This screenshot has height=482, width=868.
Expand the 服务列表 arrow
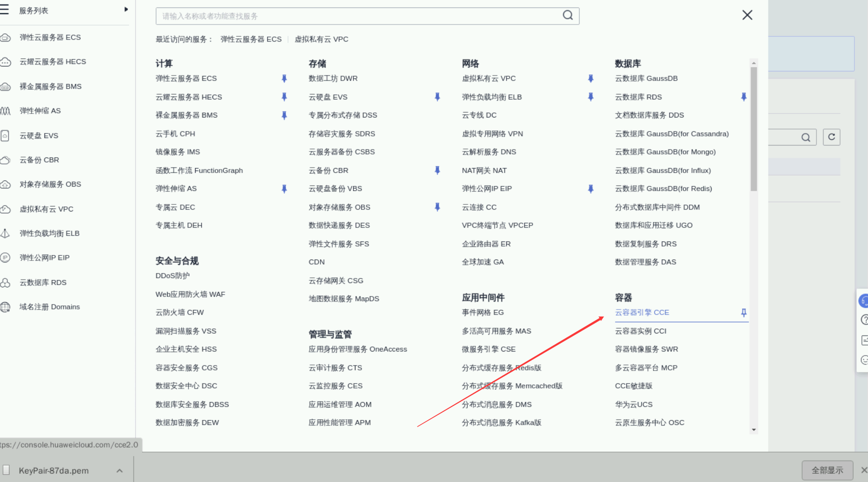pos(126,9)
